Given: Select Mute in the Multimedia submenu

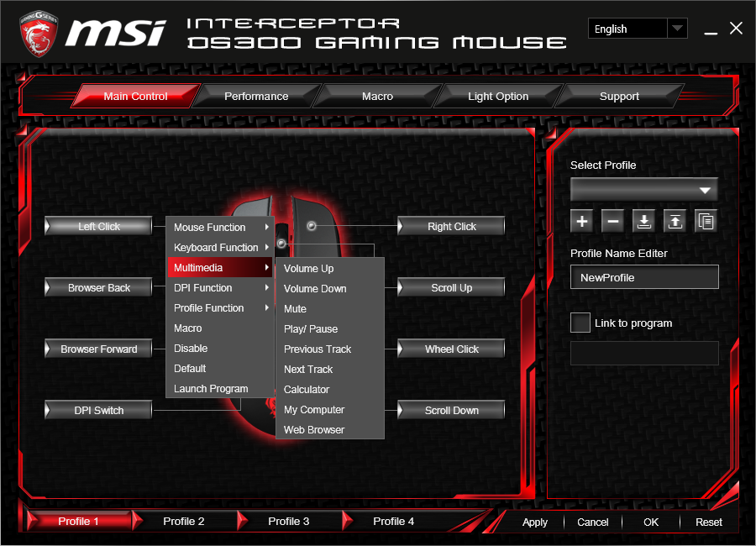Looking at the screenshot, I should point(330,309).
